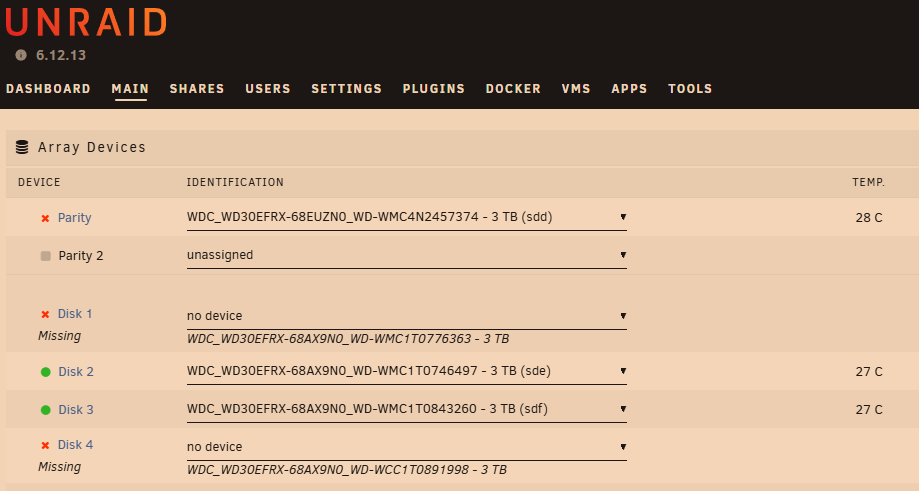The width and height of the screenshot is (919, 491).
Task: Click the red X icon beside Disk 1
Action: (45, 315)
